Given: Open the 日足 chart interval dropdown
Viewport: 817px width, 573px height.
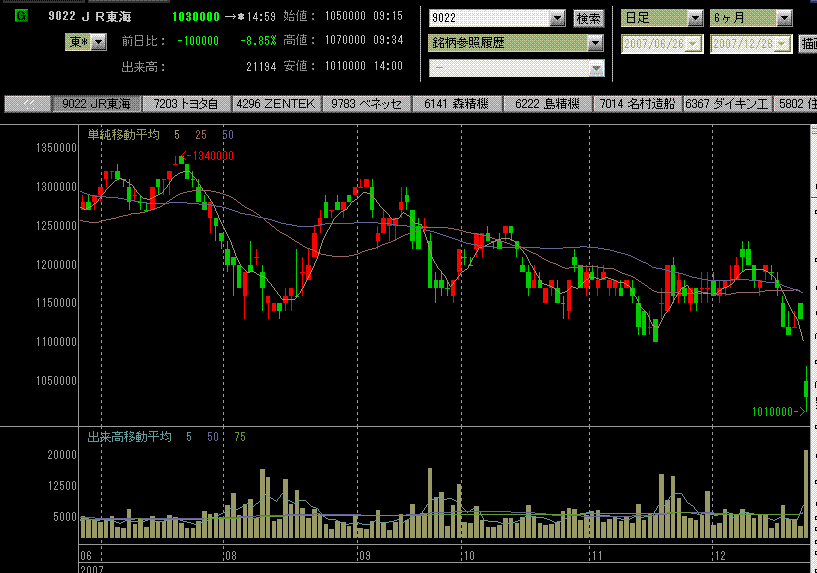Looking at the screenshot, I should pyautogui.click(x=694, y=18).
